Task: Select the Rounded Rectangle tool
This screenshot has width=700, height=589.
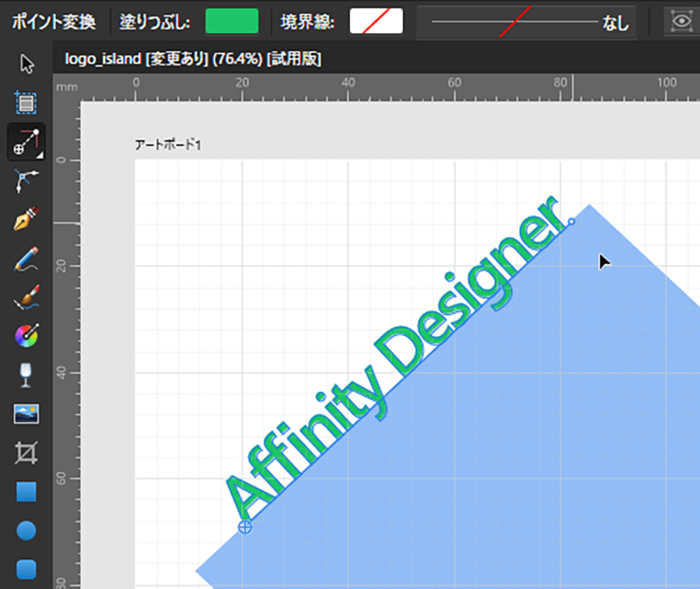Action: pyautogui.click(x=26, y=570)
